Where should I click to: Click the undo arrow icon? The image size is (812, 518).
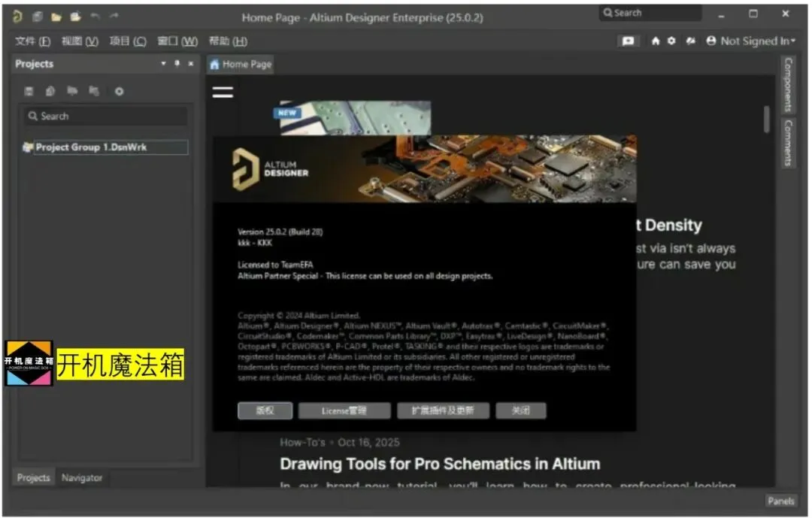[x=95, y=16]
